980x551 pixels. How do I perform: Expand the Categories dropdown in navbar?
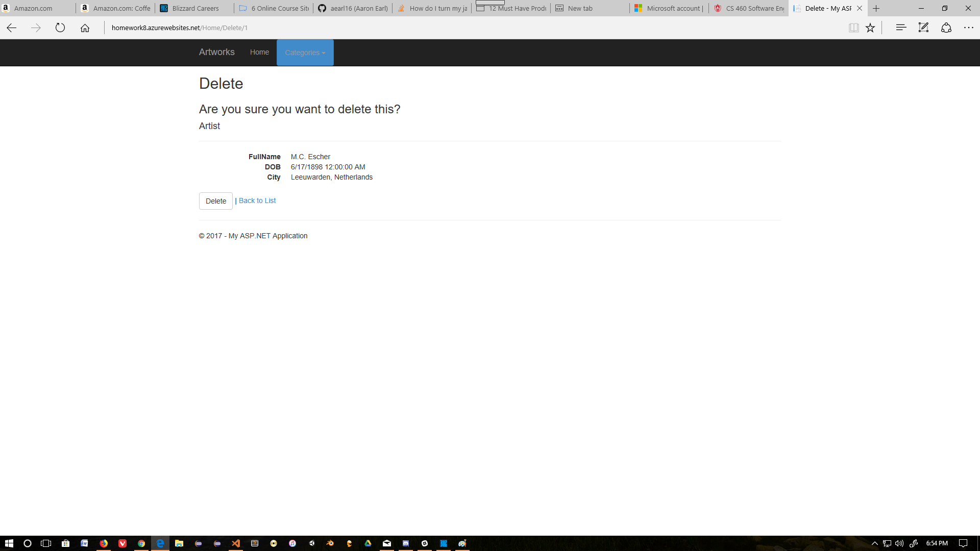(x=305, y=53)
